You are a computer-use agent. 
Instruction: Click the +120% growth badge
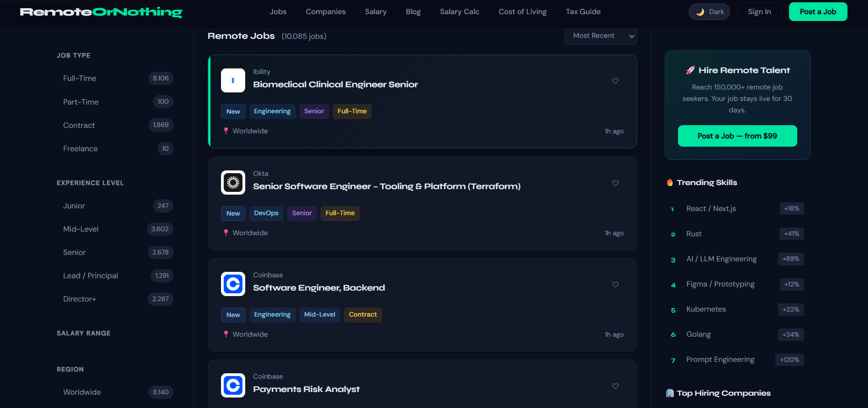pos(789,360)
